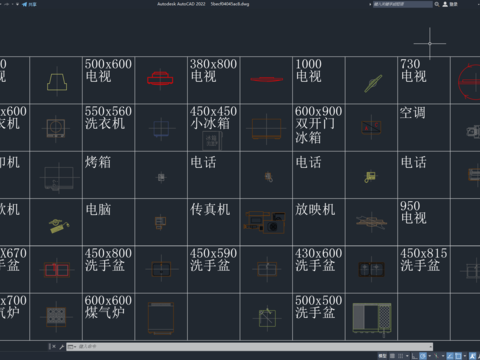
Task: Toggle drawing grid display in status bar
Action: [x=392, y=356]
